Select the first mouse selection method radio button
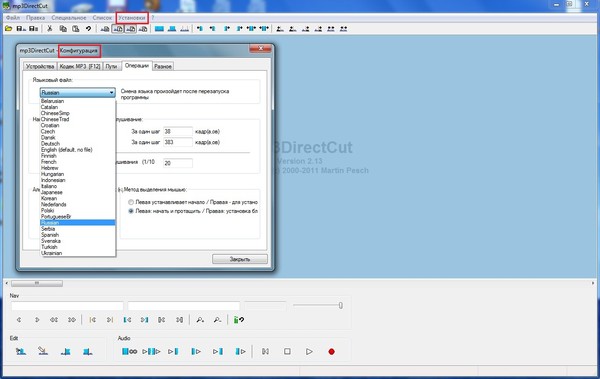Image resolution: width=600 pixels, height=379 pixels. [131, 202]
